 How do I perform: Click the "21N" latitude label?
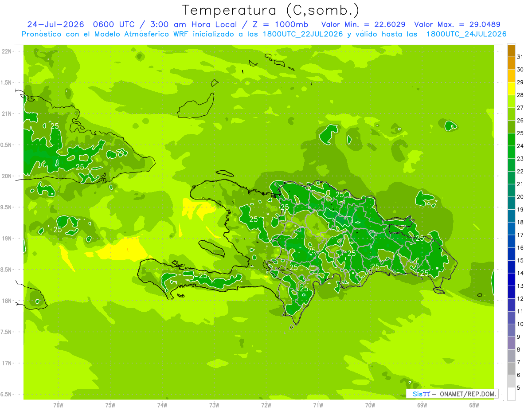pyautogui.click(x=7, y=114)
